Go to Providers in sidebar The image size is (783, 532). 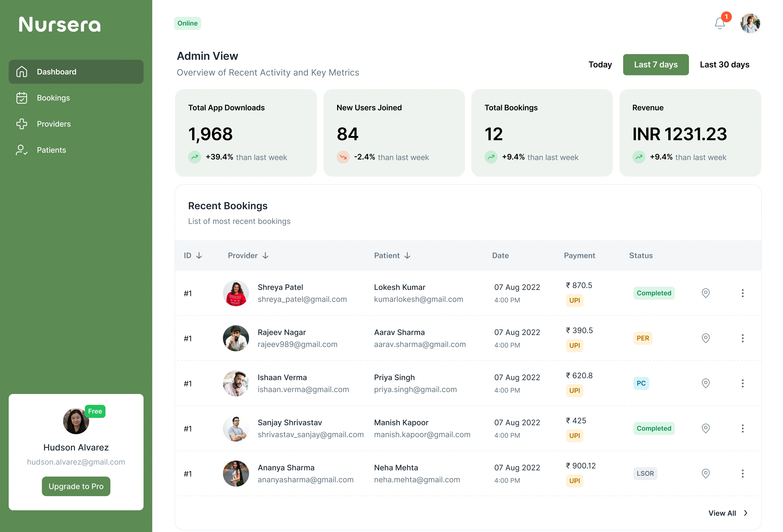[76, 124]
